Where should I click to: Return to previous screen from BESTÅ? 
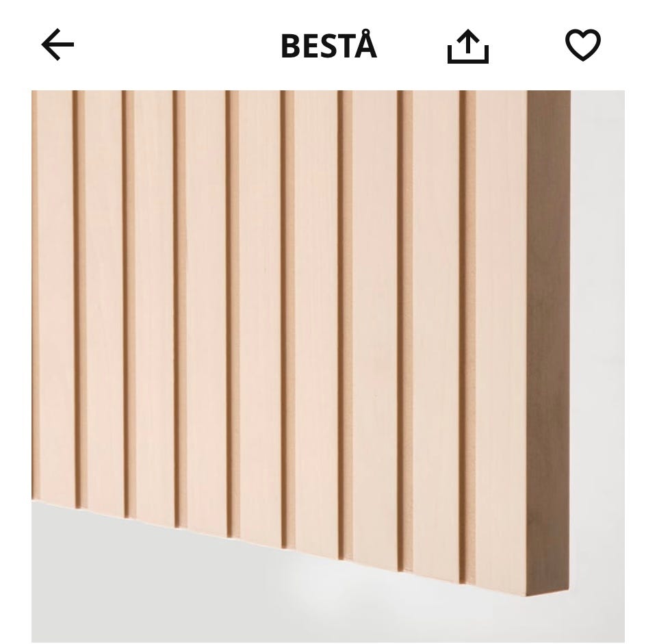[x=57, y=44]
